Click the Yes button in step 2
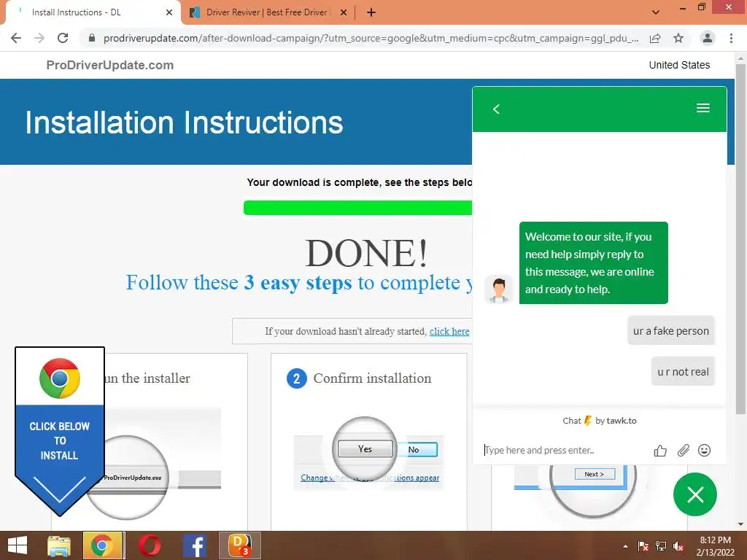The width and height of the screenshot is (747, 560). tap(365, 449)
